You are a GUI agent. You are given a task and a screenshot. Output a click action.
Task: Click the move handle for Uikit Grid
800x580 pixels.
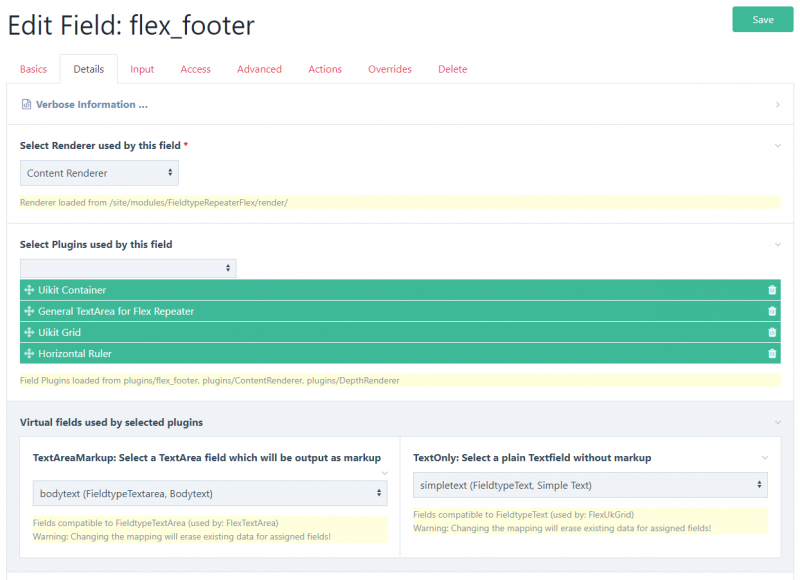coord(29,332)
